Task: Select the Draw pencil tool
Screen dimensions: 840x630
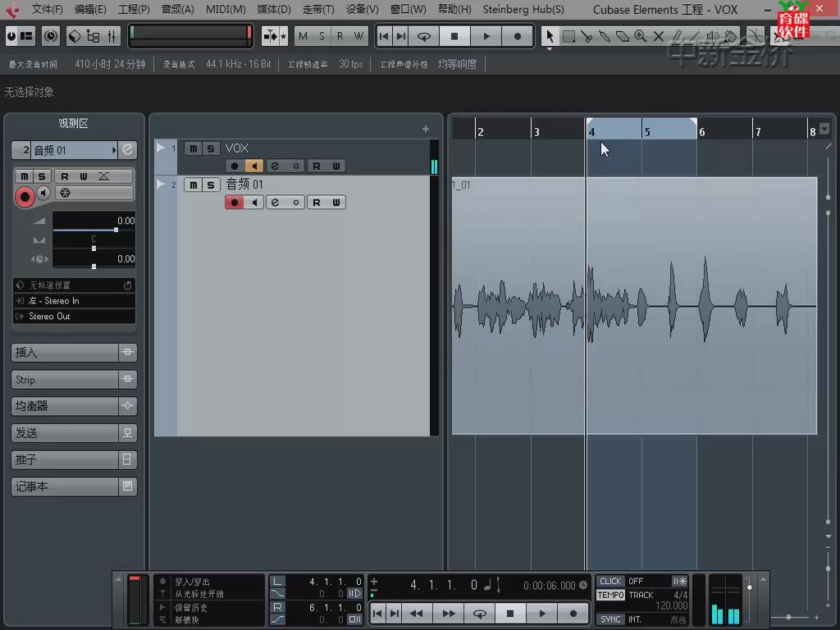Action: [x=677, y=36]
